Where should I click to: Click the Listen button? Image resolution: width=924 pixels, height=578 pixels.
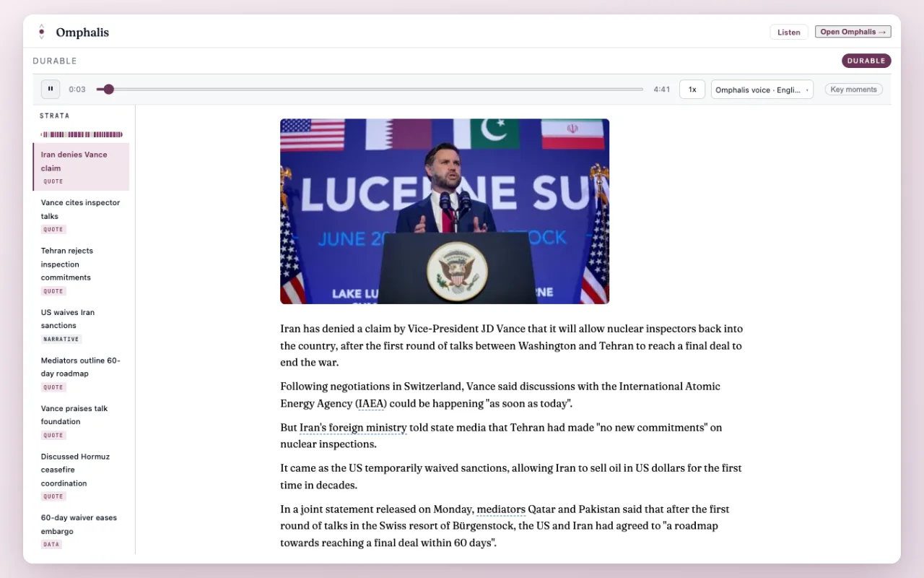click(789, 32)
